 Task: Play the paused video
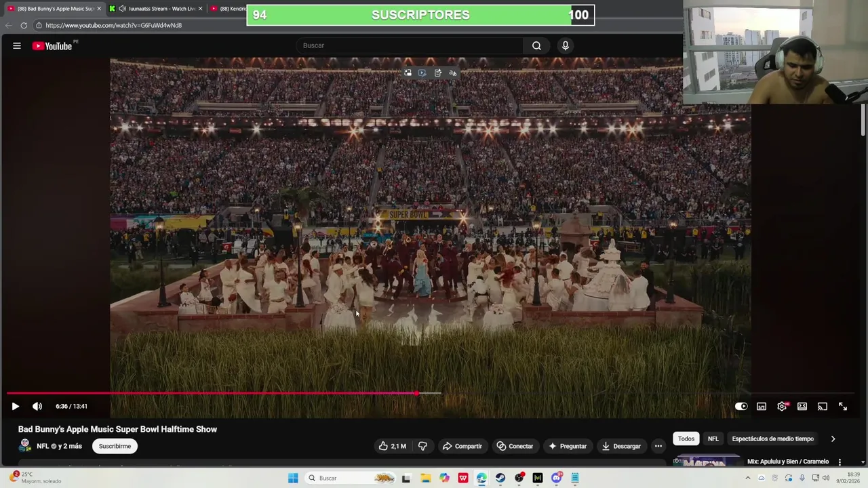[15, 406]
